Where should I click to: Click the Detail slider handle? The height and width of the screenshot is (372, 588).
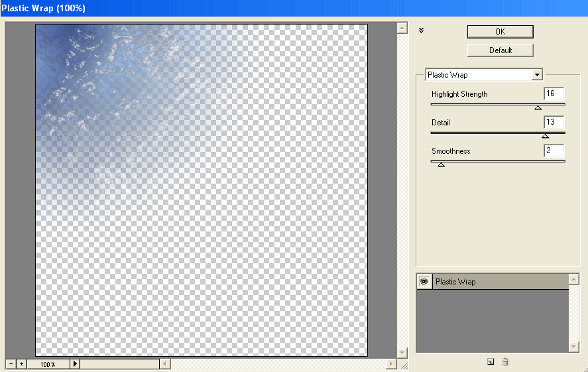tap(546, 136)
